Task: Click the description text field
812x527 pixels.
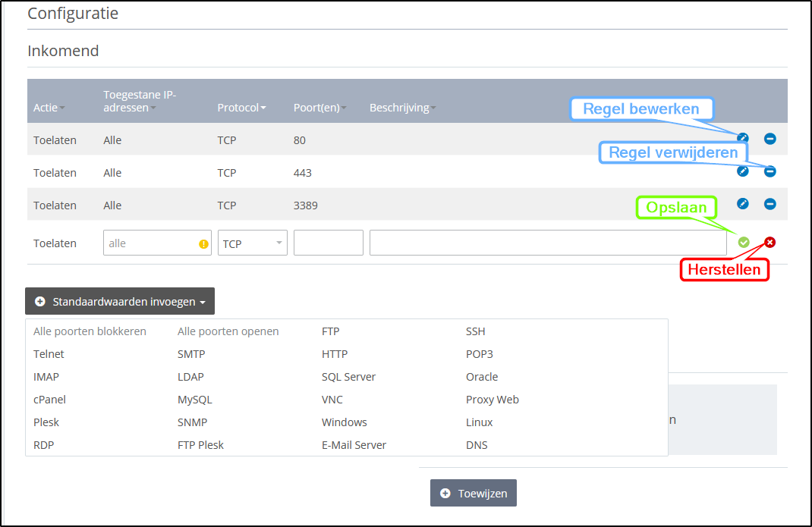Action: (547, 243)
